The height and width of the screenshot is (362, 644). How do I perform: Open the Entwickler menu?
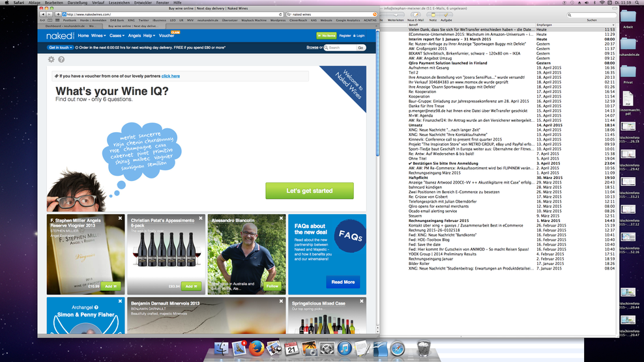tap(143, 3)
